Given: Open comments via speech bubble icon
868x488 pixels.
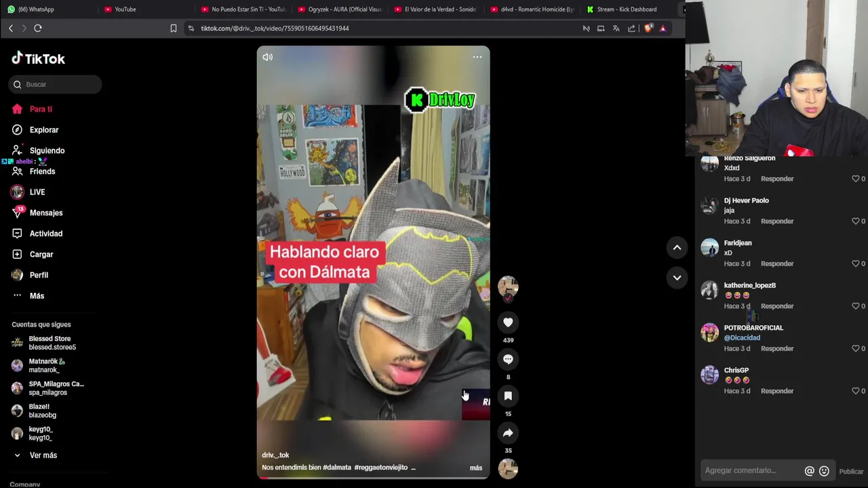Looking at the screenshot, I should click(x=508, y=359).
